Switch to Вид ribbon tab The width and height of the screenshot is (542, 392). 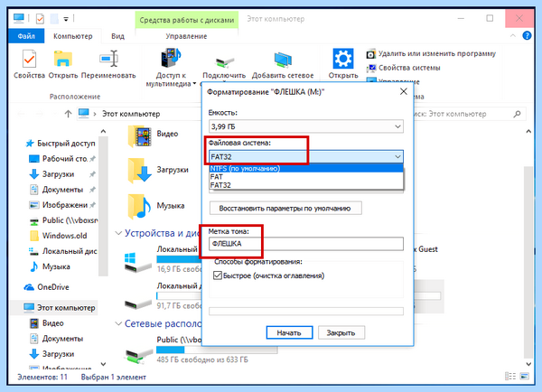tap(117, 36)
